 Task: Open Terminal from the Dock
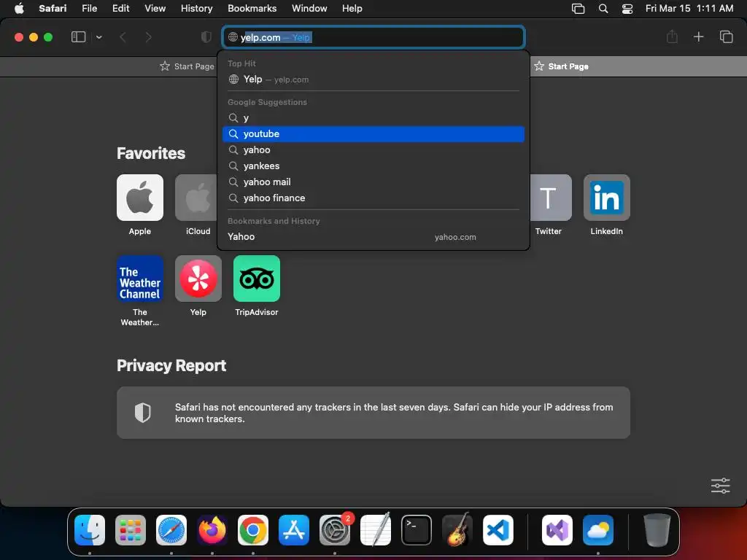[x=417, y=530]
